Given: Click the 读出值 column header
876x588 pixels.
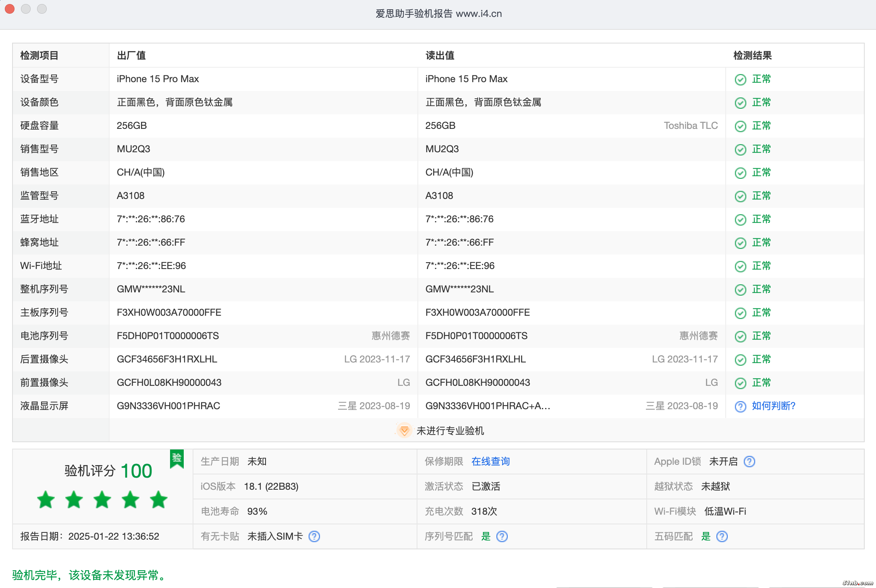Looking at the screenshot, I should 440,56.
